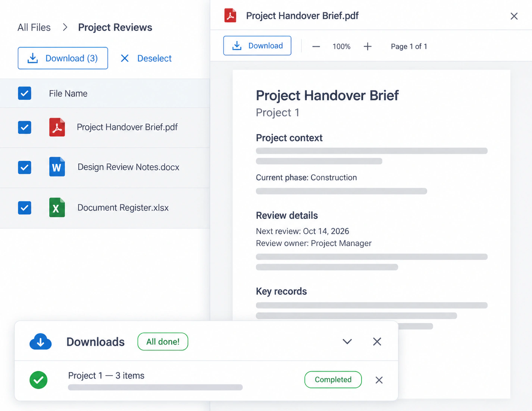Image resolution: width=532 pixels, height=411 pixels.
Task: Open Project Handover Brief.pdf file name
Action: 127,127
